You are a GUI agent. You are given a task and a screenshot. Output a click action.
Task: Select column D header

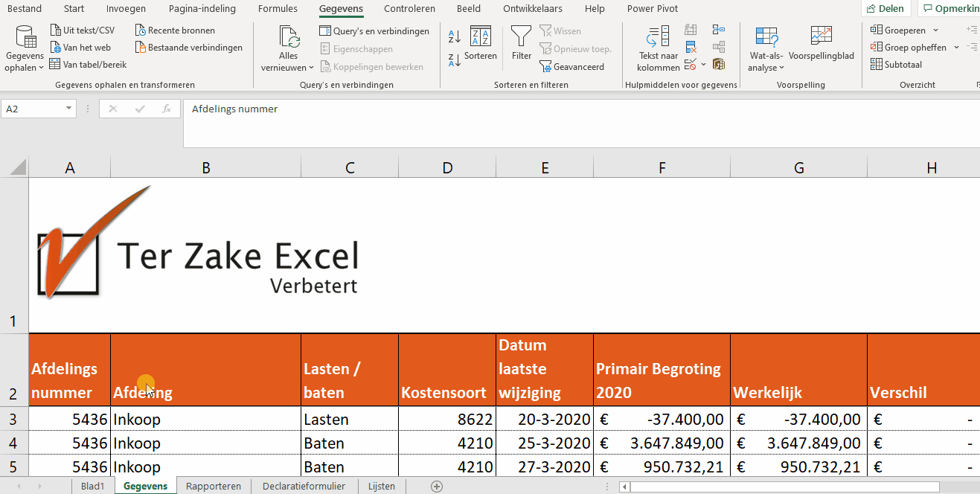[447, 168]
